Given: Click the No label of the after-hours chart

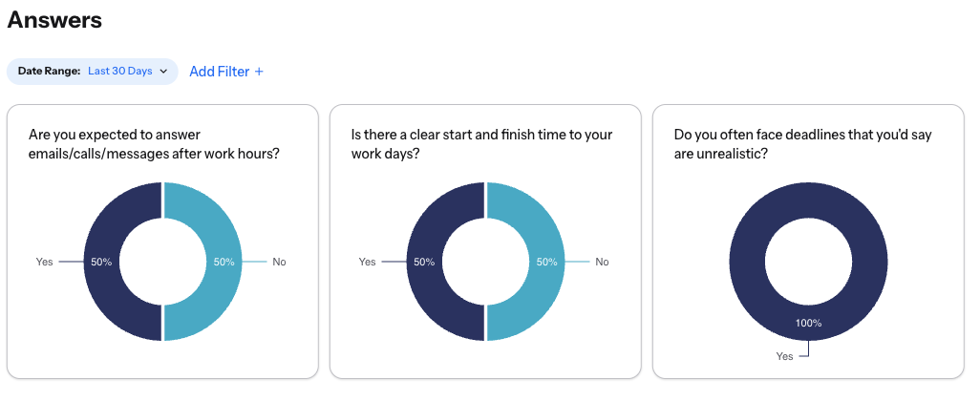Looking at the screenshot, I should [x=279, y=262].
